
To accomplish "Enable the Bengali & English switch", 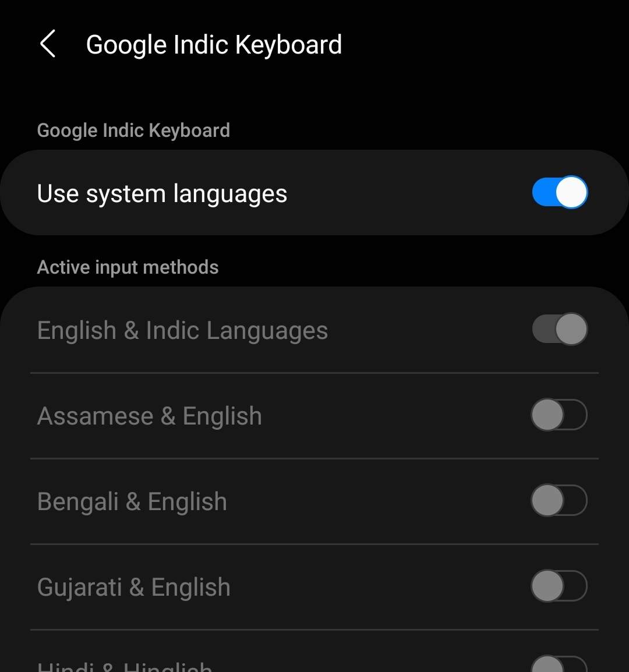I will 559,500.
